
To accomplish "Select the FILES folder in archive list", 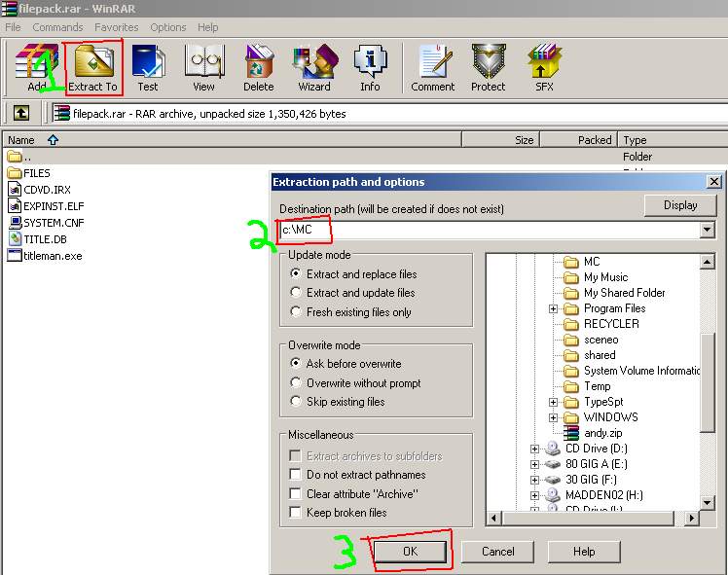I will [x=29, y=173].
